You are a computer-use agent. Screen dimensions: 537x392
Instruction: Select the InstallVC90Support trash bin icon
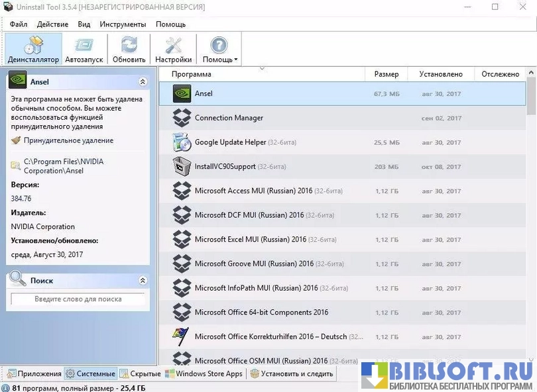[182, 167]
